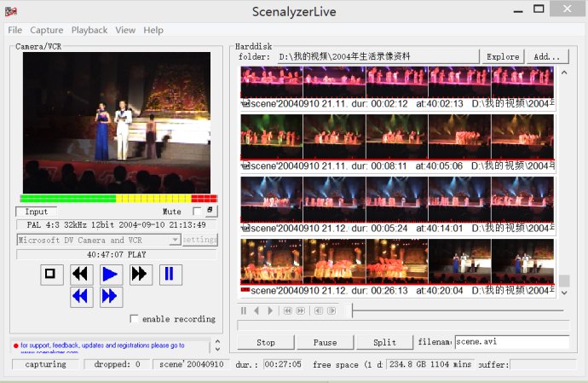Start camera playback with the blue play button
Viewport: 588px width, 383px height.
[x=111, y=275]
